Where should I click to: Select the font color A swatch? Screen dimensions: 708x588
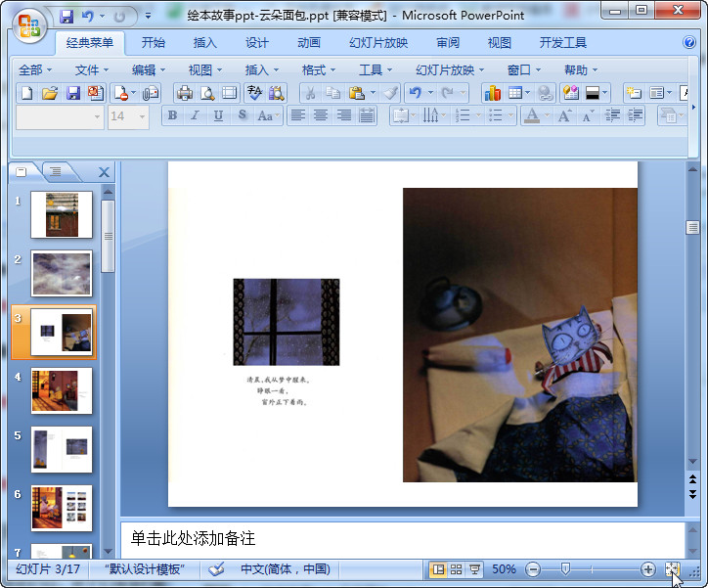pyautogui.click(x=532, y=116)
